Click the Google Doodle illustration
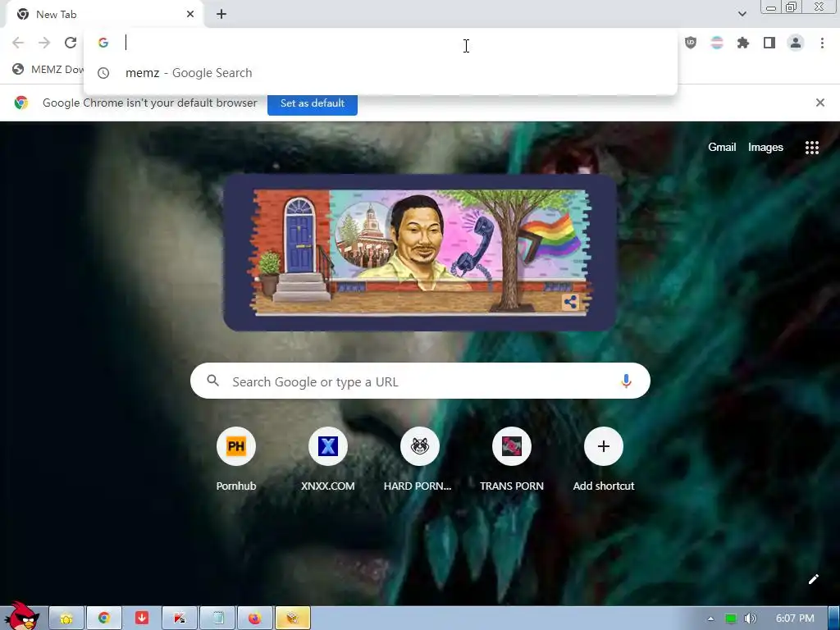The height and width of the screenshot is (630, 840). coord(420,253)
